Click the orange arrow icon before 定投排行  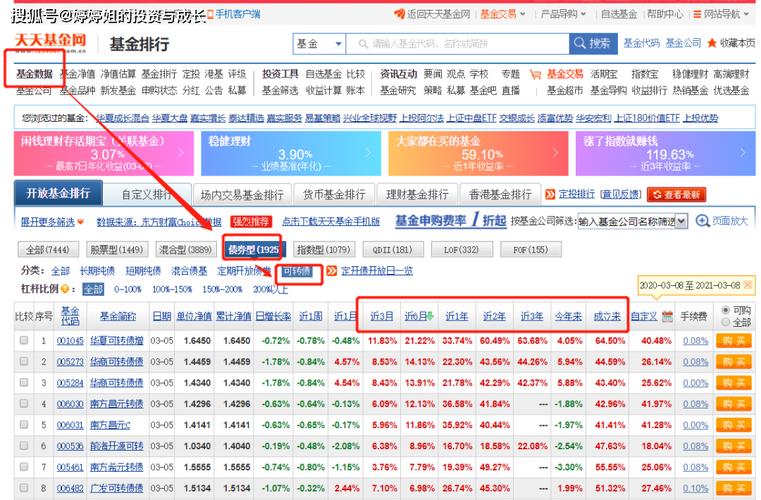[x=550, y=195]
